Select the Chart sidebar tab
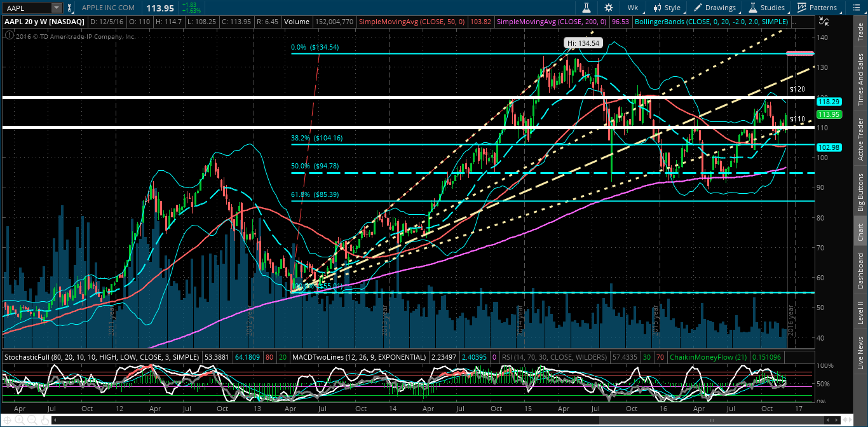Viewport: 868px width, 427px height. 860,233
